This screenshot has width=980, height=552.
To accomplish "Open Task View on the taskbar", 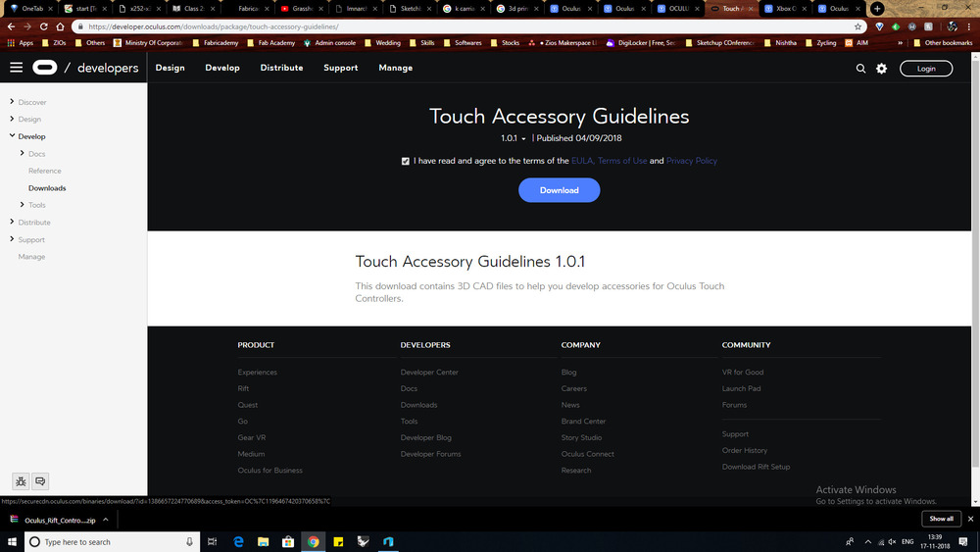I will pos(213,542).
